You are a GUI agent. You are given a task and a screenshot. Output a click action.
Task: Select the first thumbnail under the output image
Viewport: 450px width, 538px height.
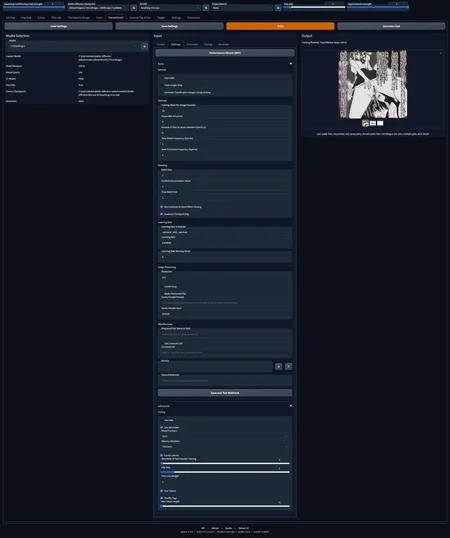click(365, 123)
